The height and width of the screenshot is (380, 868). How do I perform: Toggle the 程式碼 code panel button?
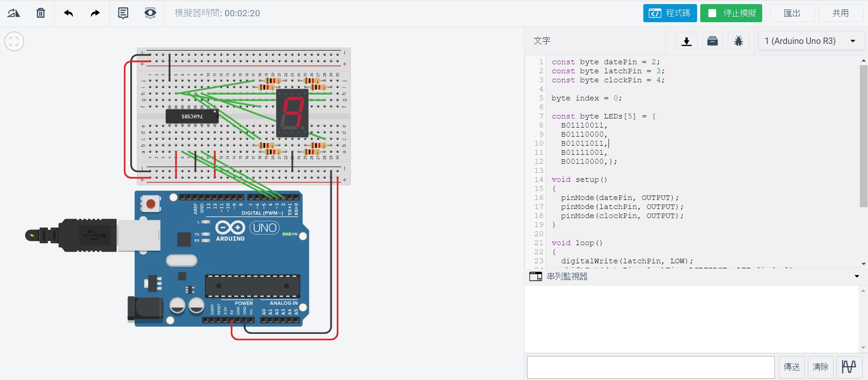(x=670, y=13)
